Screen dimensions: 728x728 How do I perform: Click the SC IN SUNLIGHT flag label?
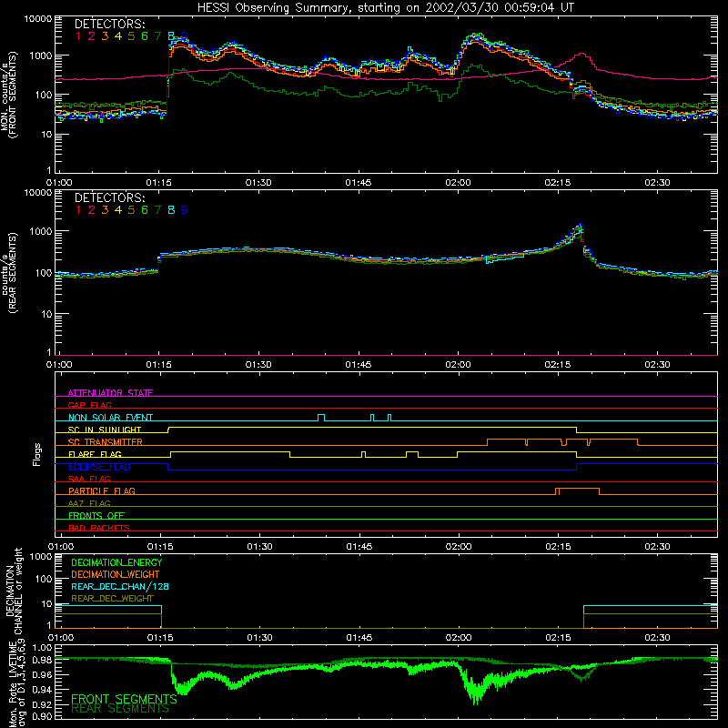105,430
